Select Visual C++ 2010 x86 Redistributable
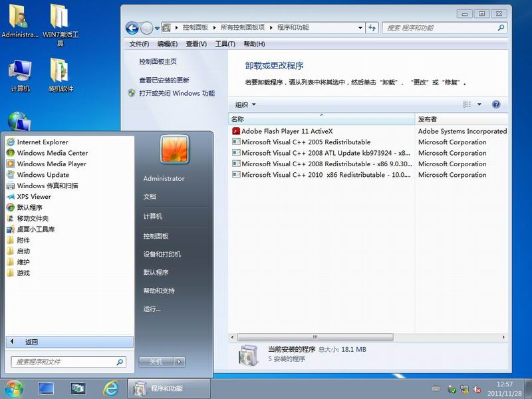 tap(321, 175)
